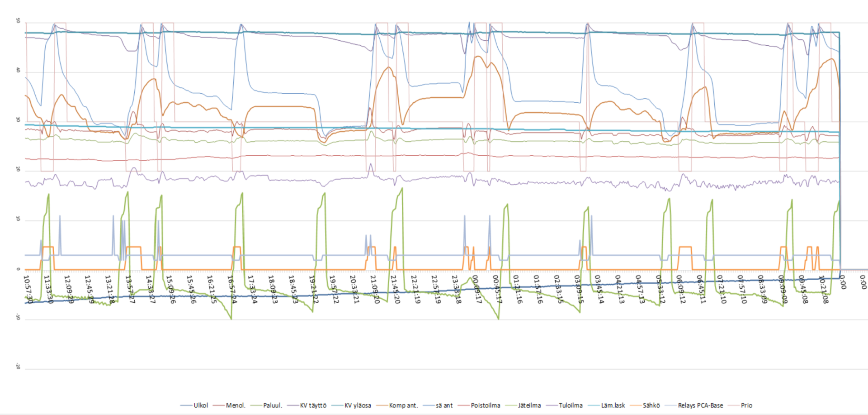Click the Tuloilma legend label
Viewport: 868px width, 415px height.
click(571, 405)
